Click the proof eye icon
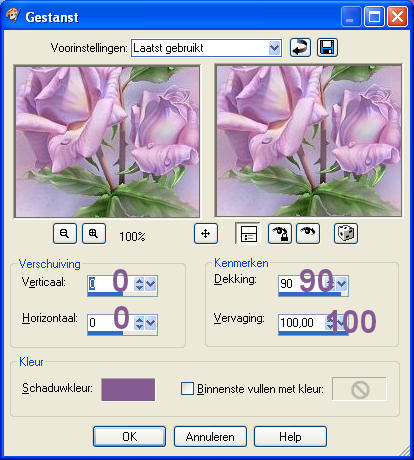414x460 pixels. [308, 233]
